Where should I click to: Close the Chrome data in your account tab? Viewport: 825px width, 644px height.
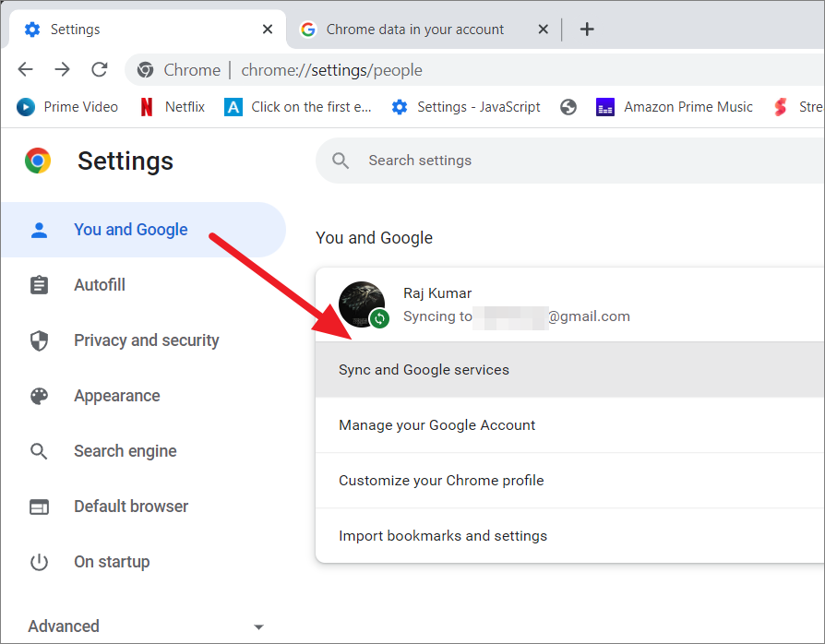[x=543, y=30]
